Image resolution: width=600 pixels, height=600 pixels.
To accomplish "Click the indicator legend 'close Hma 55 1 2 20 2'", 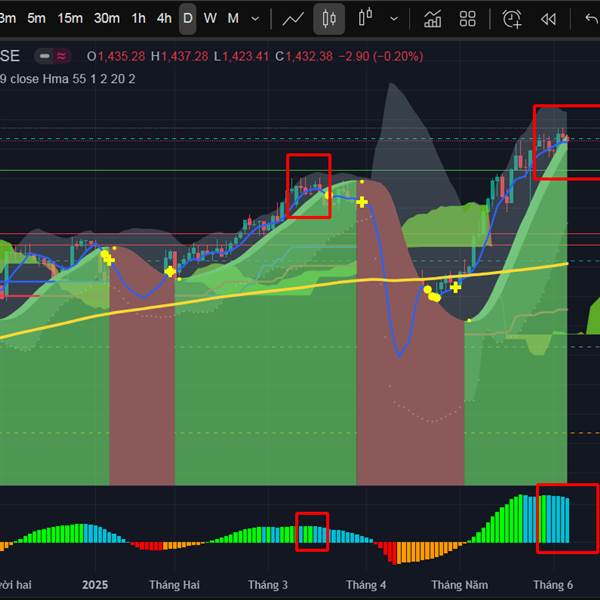I will (73, 79).
